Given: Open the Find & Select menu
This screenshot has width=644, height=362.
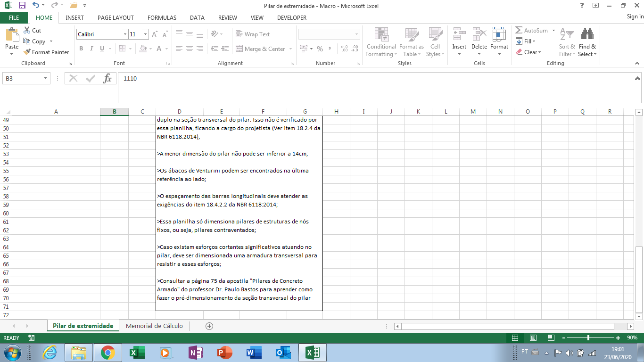Looking at the screenshot, I should (x=587, y=42).
